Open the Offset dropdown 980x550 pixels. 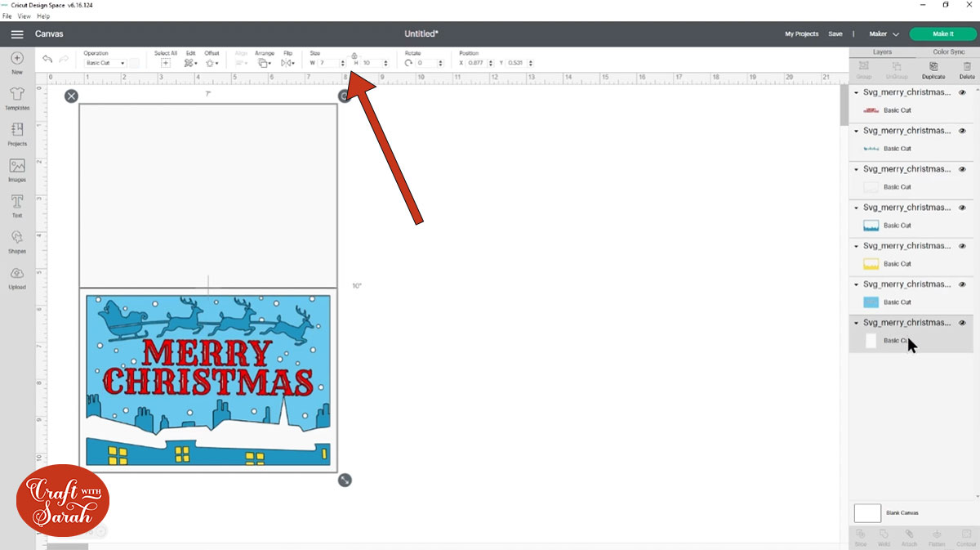212,63
